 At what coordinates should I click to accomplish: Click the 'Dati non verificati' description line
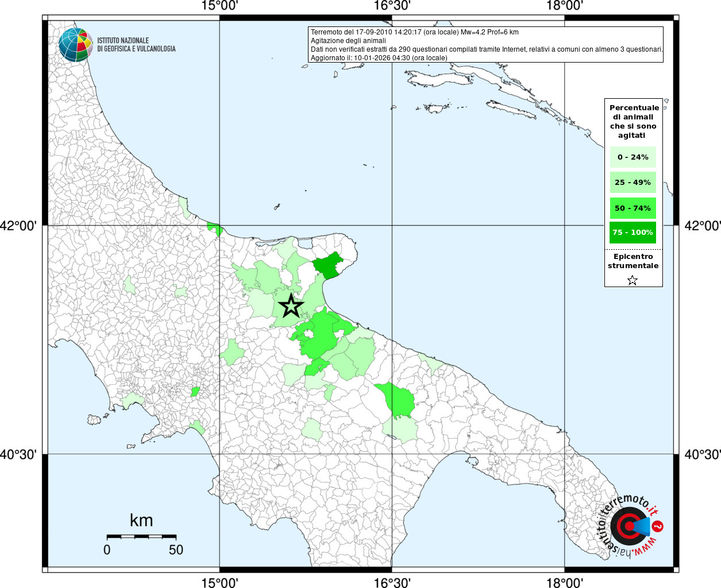pyautogui.click(x=487, y=49)
